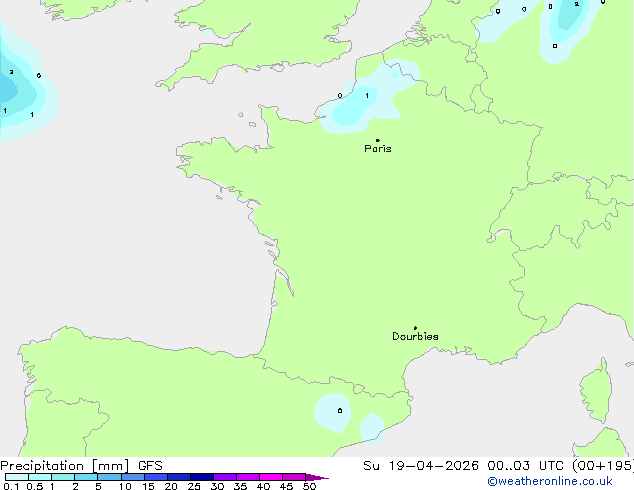Select the Paris location dot marker
Screen dimensions: 634x490
click(378, 140)
